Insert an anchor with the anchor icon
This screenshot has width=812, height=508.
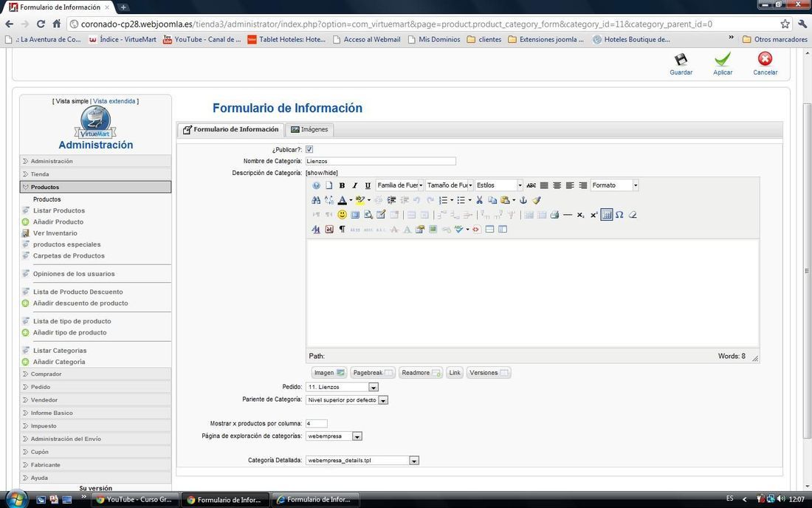(523, 200)
